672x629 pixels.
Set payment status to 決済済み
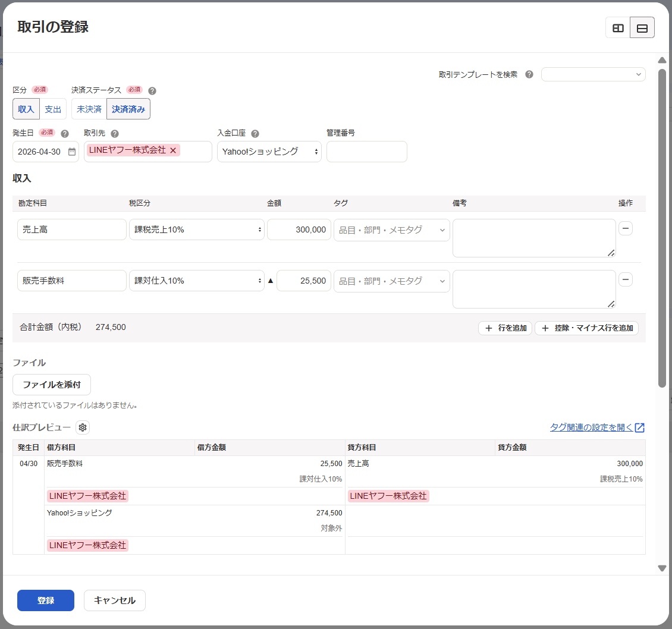click(x=128, y=109)
